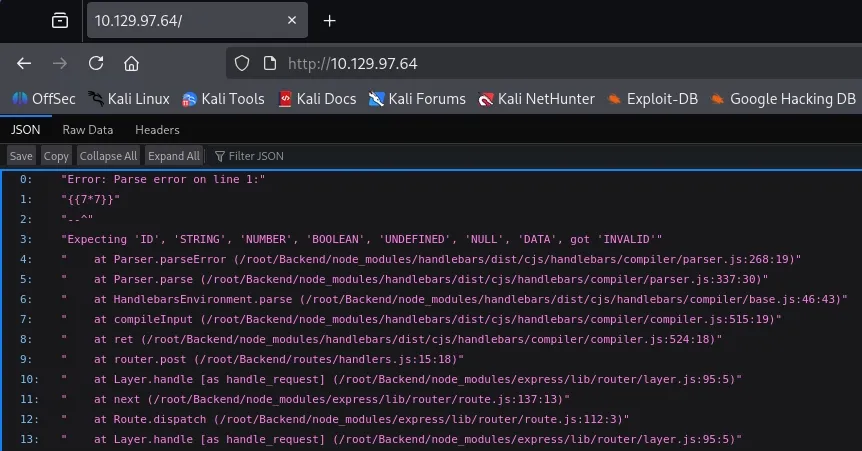Go to the home page icon
This screenshot has height=451, width=862.
pos(131,64)
